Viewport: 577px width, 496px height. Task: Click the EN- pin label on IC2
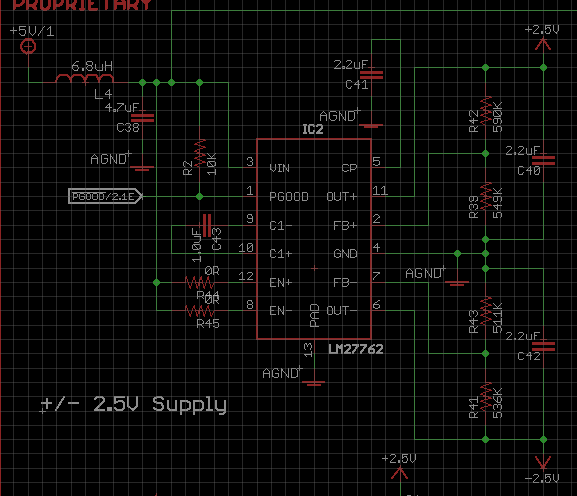coord(281,311)
